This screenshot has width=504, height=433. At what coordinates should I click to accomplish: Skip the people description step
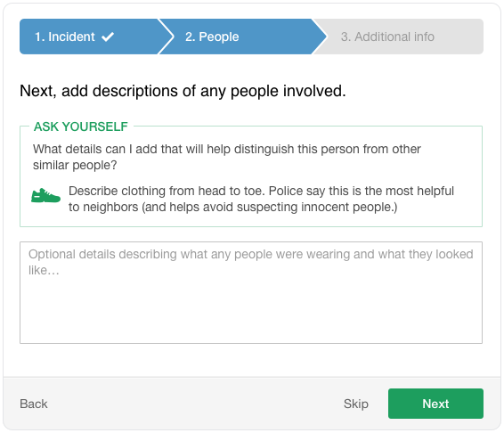point(356,404)
